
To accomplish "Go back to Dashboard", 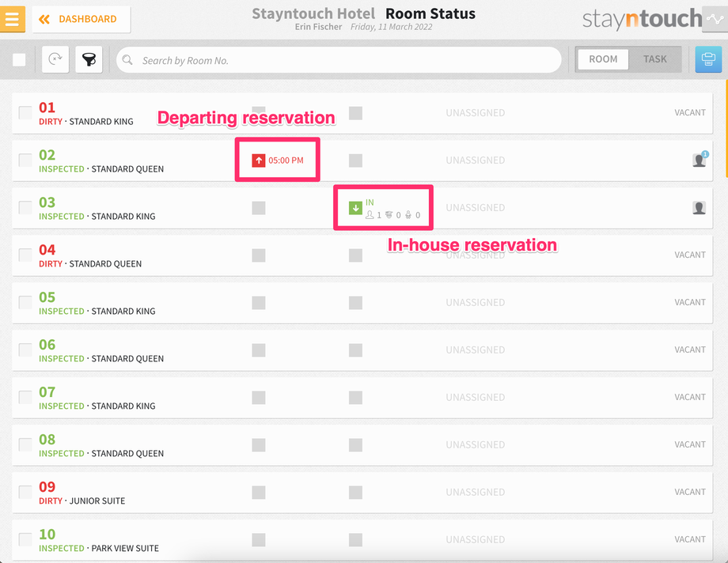I will point(82,19).
